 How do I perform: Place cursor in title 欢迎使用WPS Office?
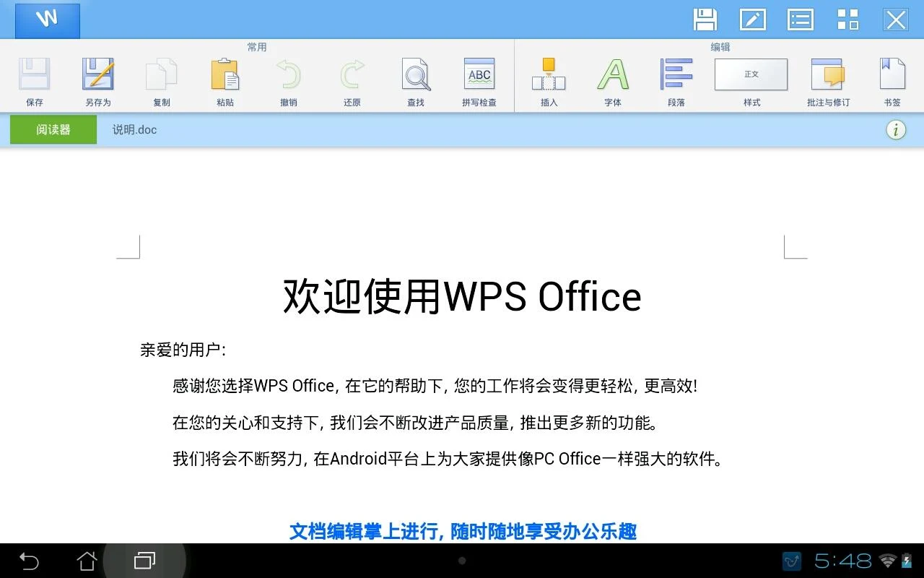[x=462, y=296]
